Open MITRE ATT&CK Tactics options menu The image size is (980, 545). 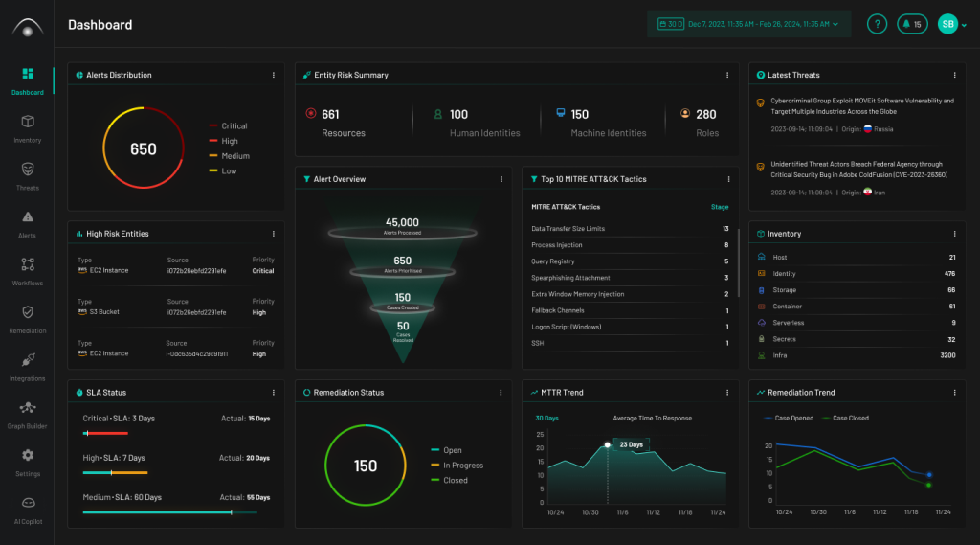[728, 179]
